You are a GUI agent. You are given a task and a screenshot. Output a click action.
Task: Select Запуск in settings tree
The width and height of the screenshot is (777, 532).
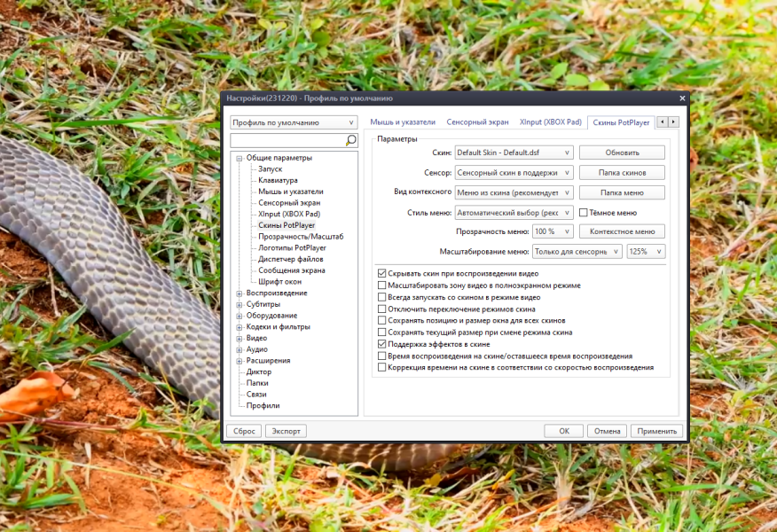(270, 169)
